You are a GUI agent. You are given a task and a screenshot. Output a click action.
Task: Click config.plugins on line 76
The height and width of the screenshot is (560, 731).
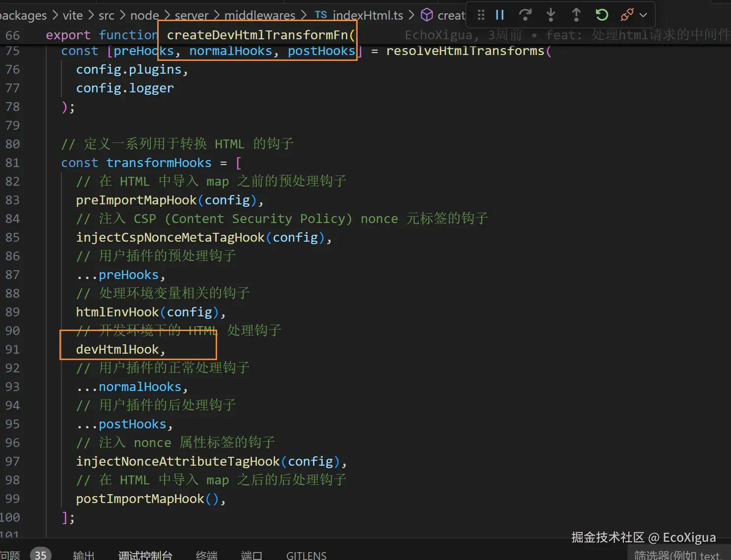click(x=129, y=70)
